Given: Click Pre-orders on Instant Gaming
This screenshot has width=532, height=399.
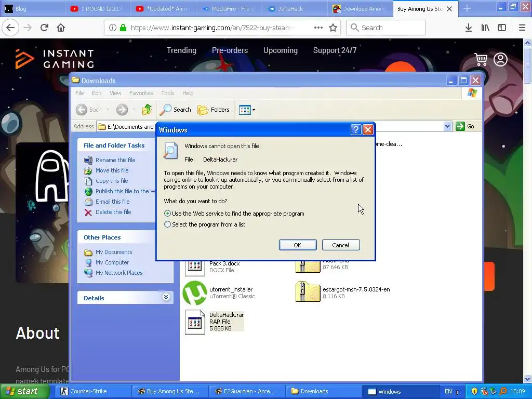Looking at the screenshot, I should 230,50.
